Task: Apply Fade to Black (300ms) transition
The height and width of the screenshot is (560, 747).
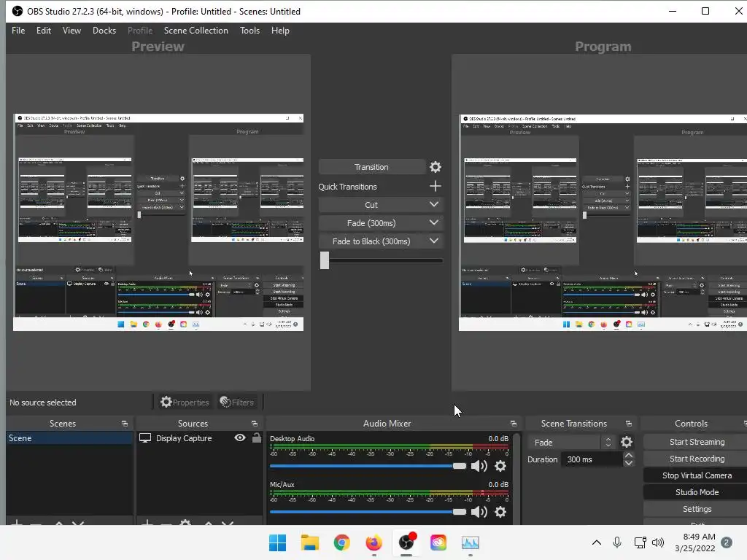Action: (371, 241)
